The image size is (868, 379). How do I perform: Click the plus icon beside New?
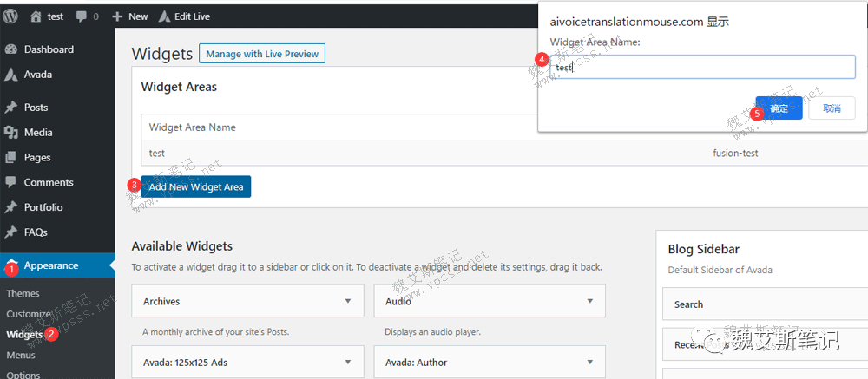click(x=117, y=16)
